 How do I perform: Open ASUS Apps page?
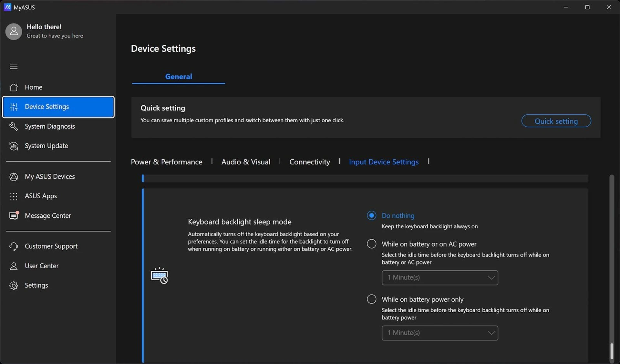(x=58, y=196)
